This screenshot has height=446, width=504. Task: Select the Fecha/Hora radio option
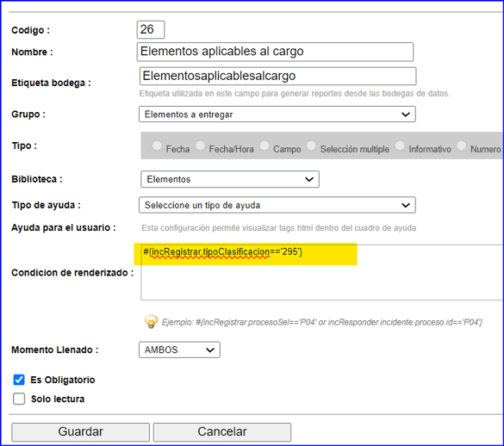(x=200, y=146)
